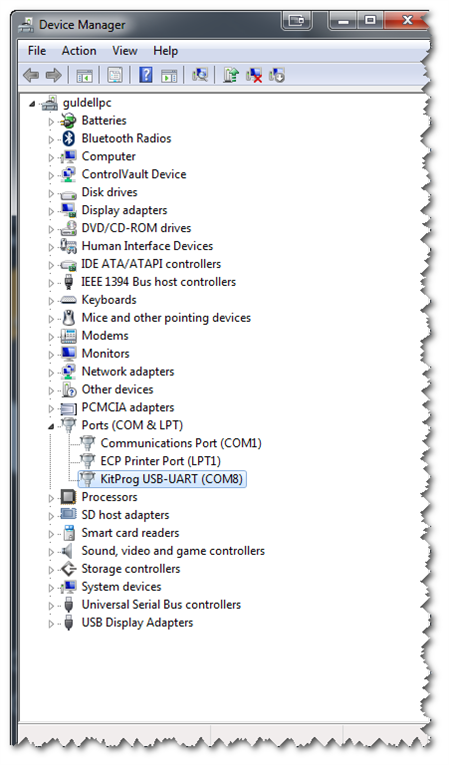Click the Uninstall device red-X icon
The width and height of the screenshot is (449, 765).
(x=254, y=75)
